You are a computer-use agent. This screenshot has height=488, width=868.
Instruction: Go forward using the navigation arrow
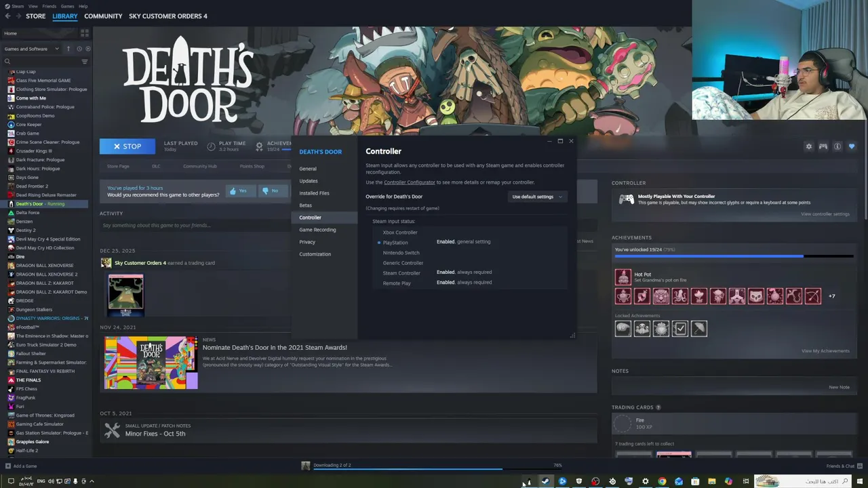[18, 16]
